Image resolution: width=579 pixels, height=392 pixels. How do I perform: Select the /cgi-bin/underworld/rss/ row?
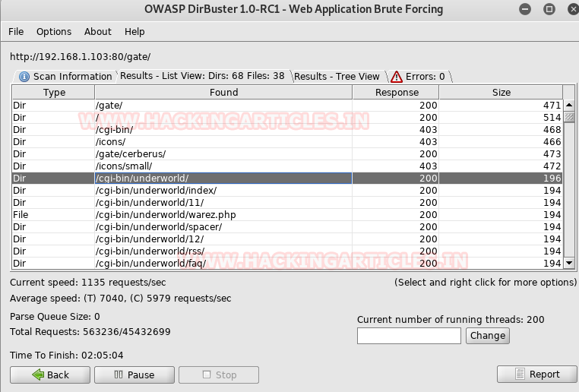[287, 251]
